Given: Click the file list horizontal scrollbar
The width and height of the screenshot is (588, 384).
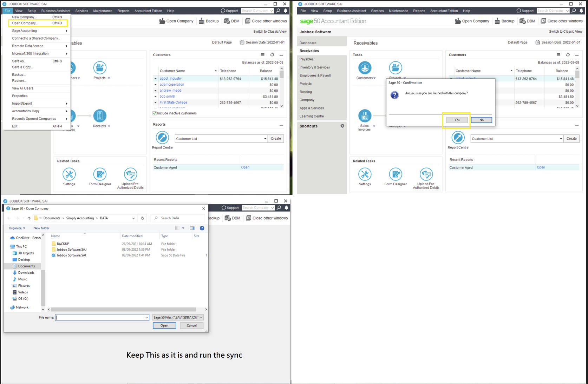Looking at the screenshot, I should pos(123,310).
